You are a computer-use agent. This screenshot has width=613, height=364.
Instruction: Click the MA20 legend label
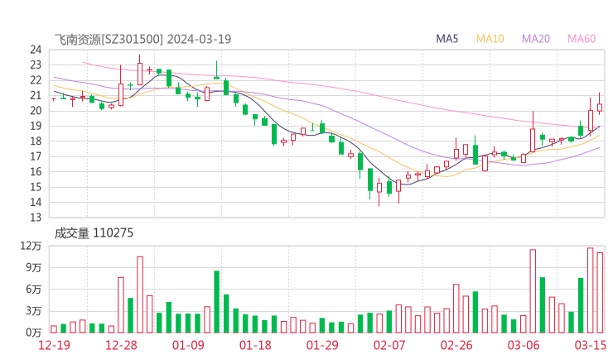536,39
